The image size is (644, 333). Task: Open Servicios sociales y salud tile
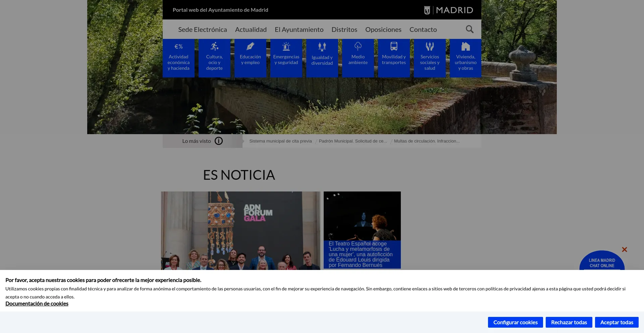tap(430, 58)
